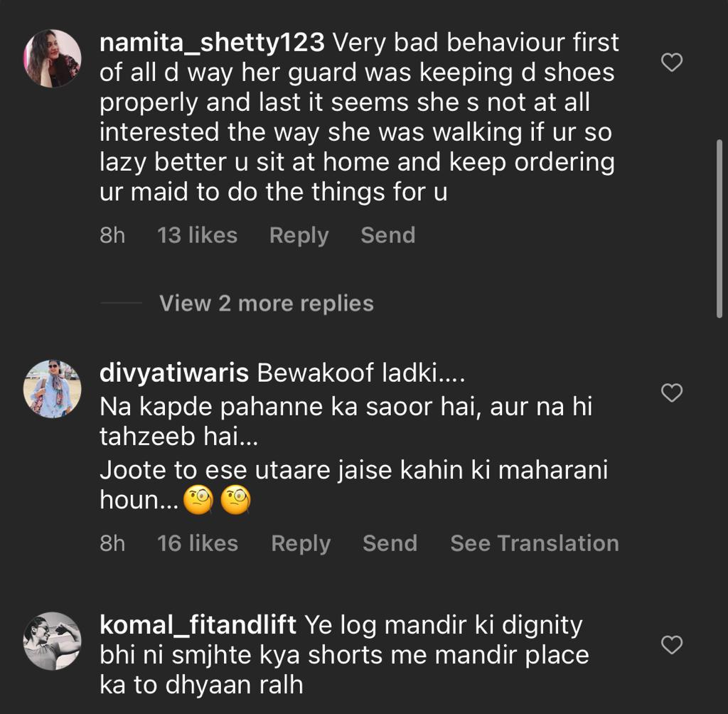Send divyatiwaris's comment
This screenshot has height=714, width=728.
tap(390, 543)
